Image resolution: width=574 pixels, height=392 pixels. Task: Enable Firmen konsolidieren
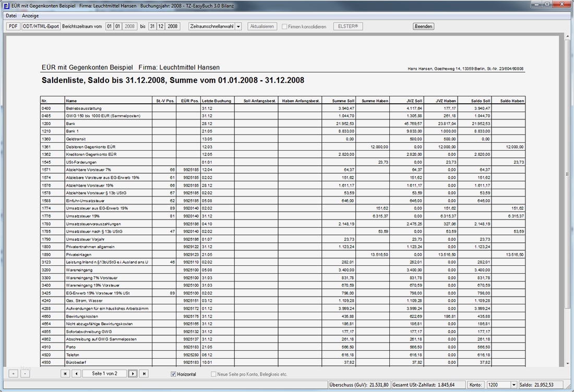[284, 26]
